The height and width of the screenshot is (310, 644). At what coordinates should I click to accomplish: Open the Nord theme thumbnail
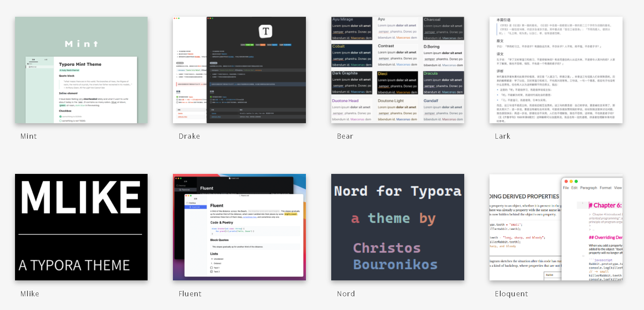pyautogui.click(x=398, y=227)
